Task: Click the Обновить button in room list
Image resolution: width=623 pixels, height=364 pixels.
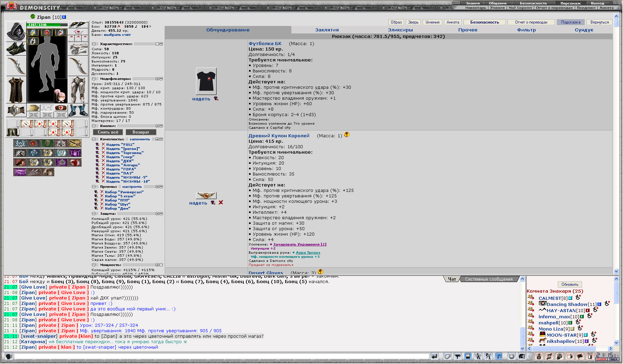Action: coord(570,284)
